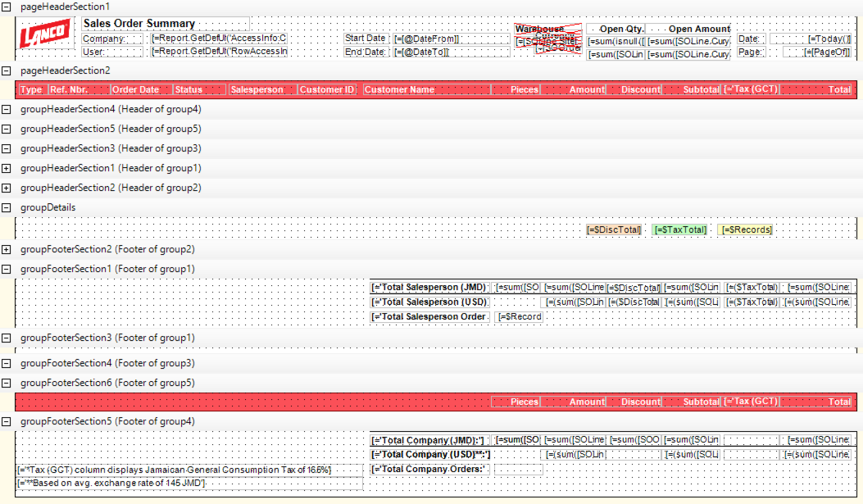Collapse the groupDetails section
The image size is (863, 504).
(7, 208)
